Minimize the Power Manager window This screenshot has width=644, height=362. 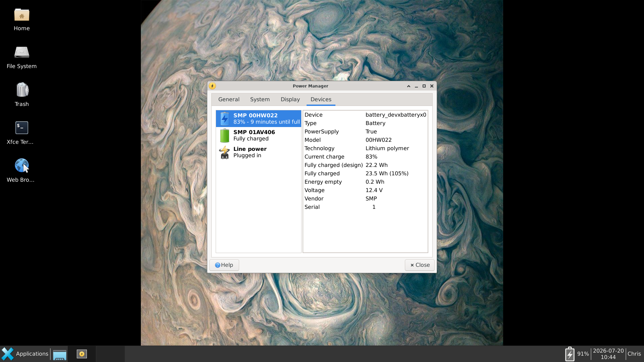coord(416,86)
